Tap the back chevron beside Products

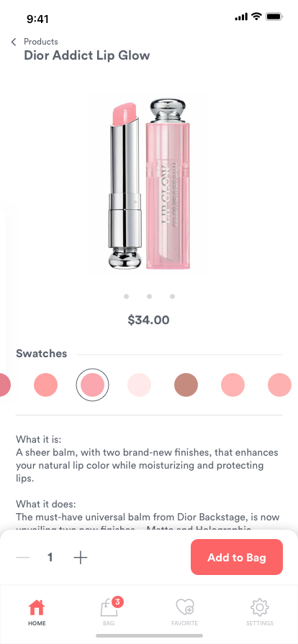(14, 42)
